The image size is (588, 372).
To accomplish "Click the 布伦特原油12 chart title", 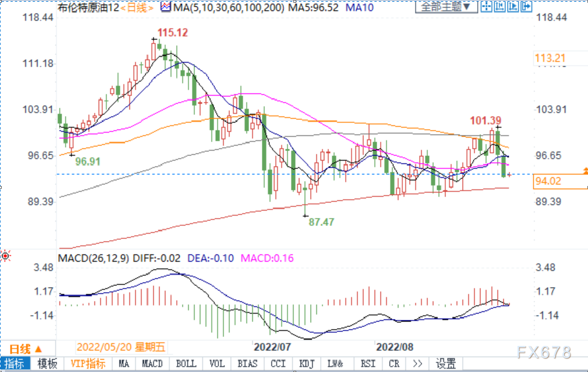I will pyautogui.click(x=89, y=8).
